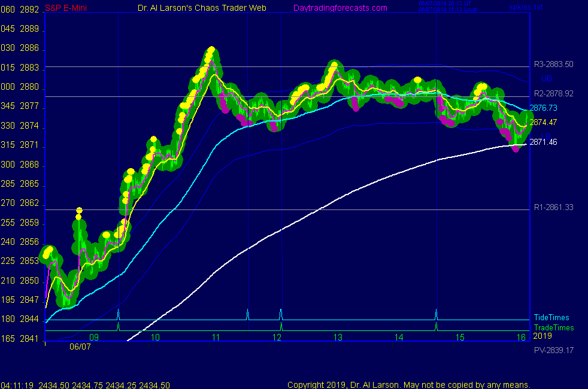
Task: Select the 2892 price on the y-axis
Action: 29,10
